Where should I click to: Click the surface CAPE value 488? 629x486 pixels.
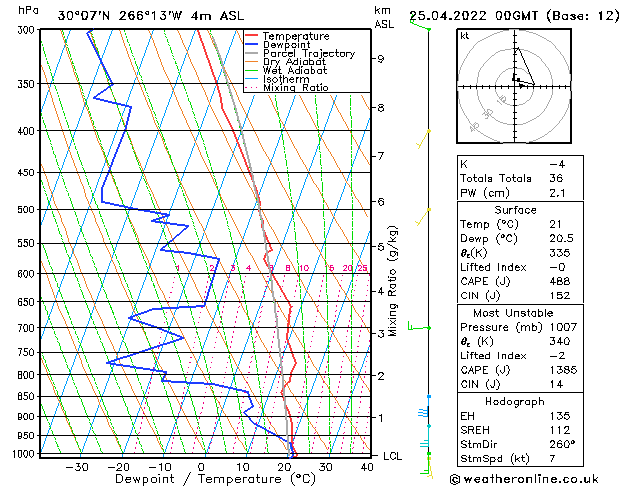point(560,281)
